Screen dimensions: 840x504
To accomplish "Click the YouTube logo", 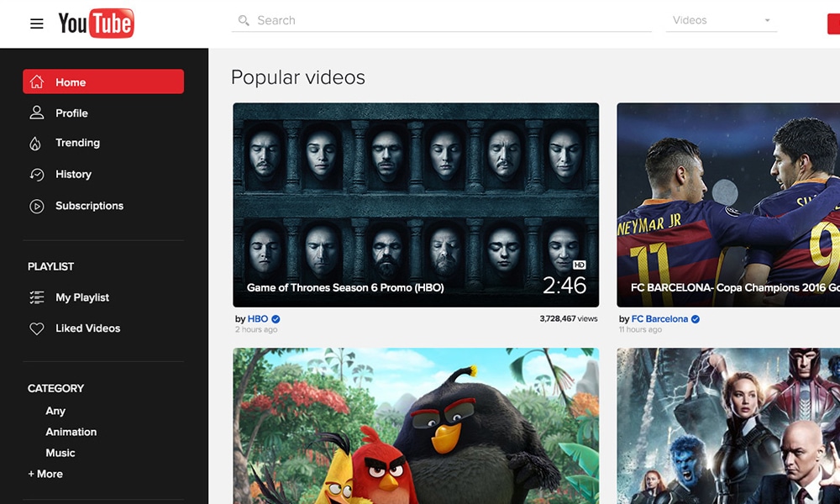I will [97, 23].
